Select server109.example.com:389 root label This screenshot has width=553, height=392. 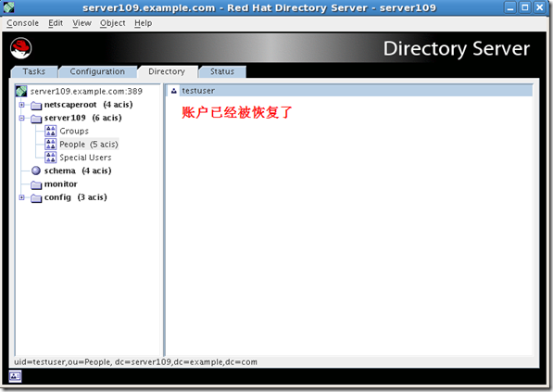tap(86, 92)
